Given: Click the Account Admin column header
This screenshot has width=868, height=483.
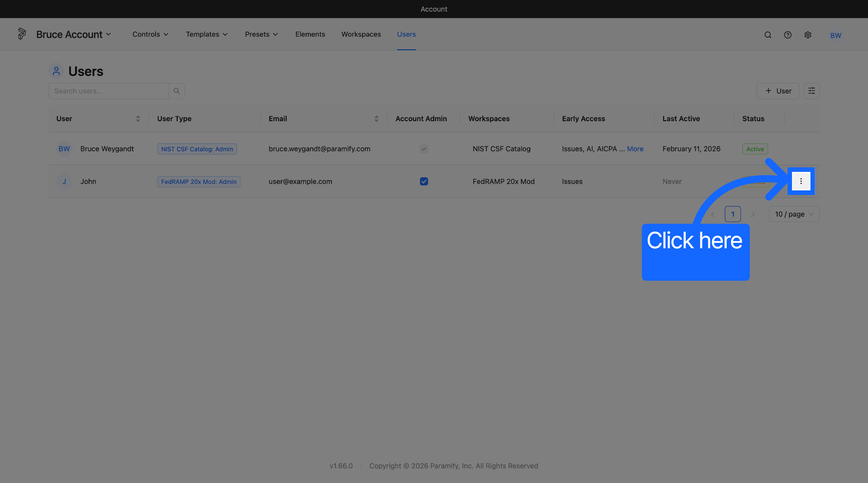Looking at the screenshot, I should (x=421, y=118).
